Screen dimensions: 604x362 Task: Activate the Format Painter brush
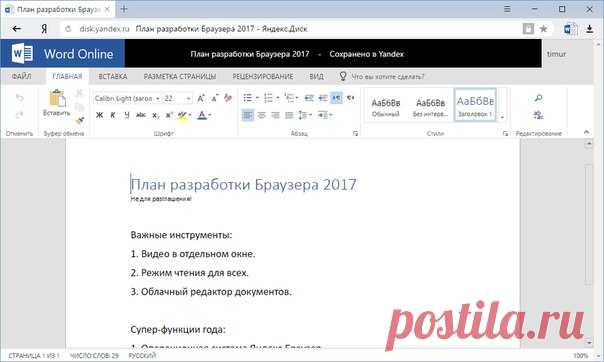pyautogui.click(x=79, y=121)
